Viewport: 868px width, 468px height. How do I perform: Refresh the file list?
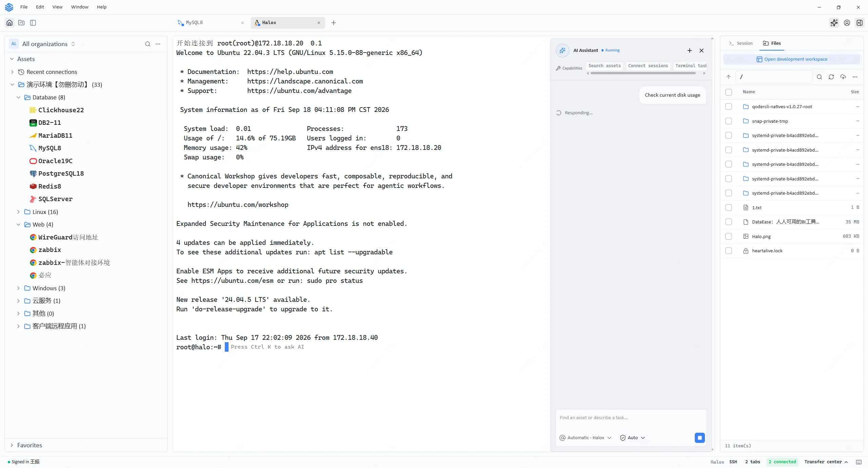point(831,77)
